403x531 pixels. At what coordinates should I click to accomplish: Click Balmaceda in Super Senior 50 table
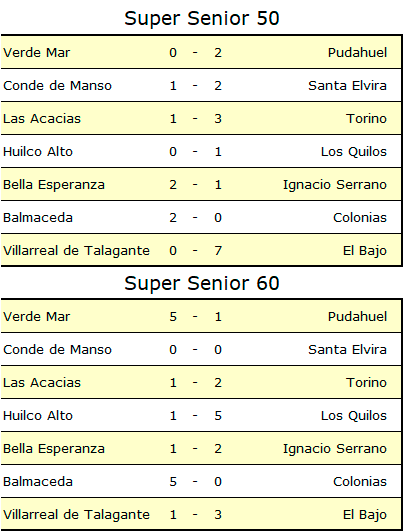[x=38, y=218]
